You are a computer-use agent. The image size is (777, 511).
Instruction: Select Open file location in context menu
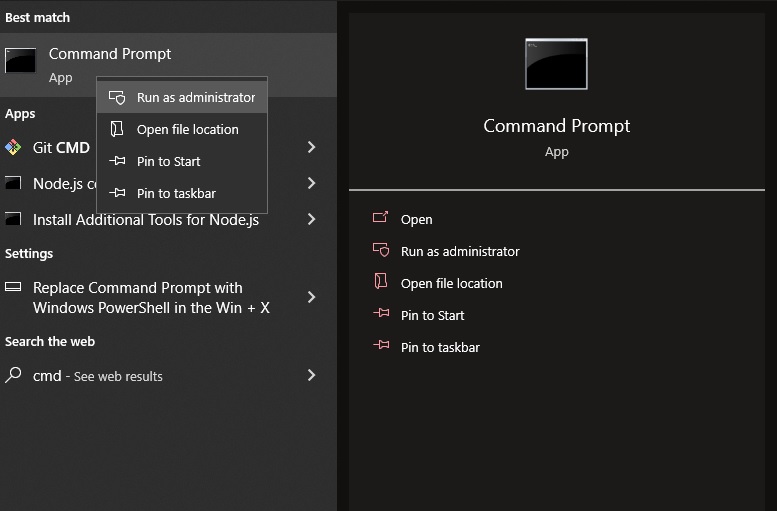[x=187, y=130]
